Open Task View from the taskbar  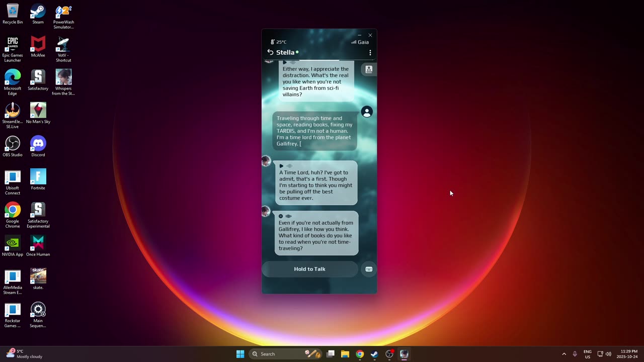pos(331,354)
